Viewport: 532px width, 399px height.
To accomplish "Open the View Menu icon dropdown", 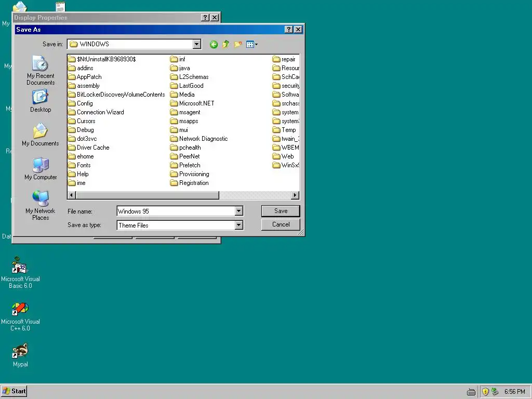I will [252, 44].
